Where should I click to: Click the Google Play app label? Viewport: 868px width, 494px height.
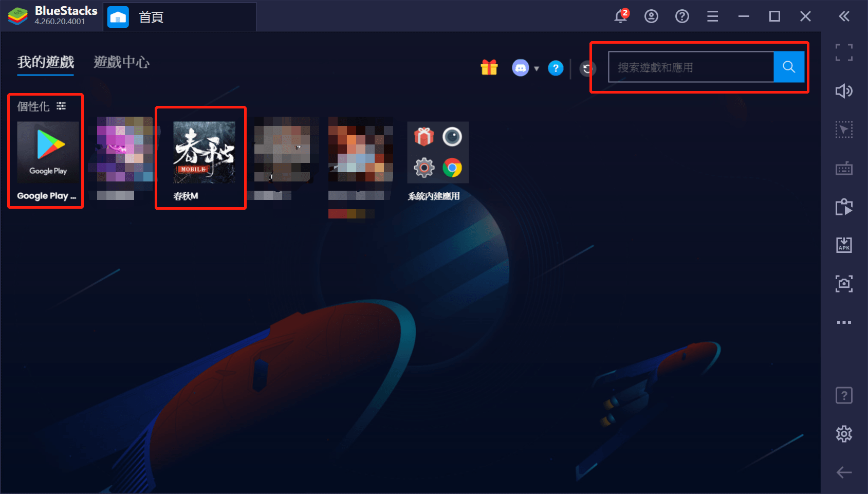(47, 196)
